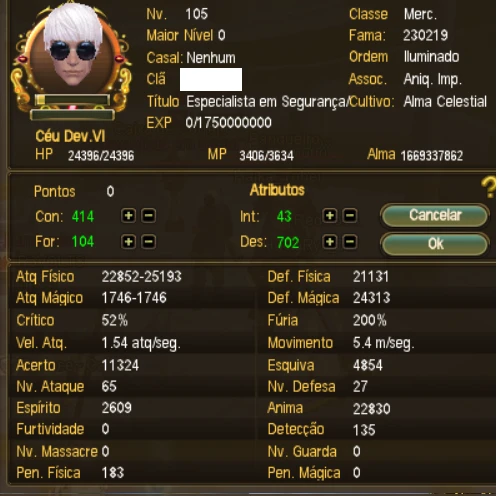This screenshot has width=497, height=496.
Task: Decrease Int attribute with minus icon
Action: click(350, 216)
